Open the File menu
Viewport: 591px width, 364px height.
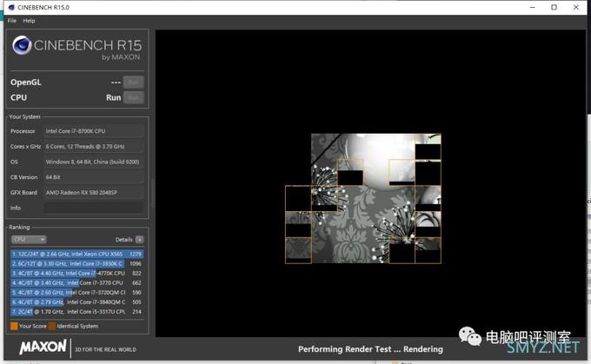point(11,21)
